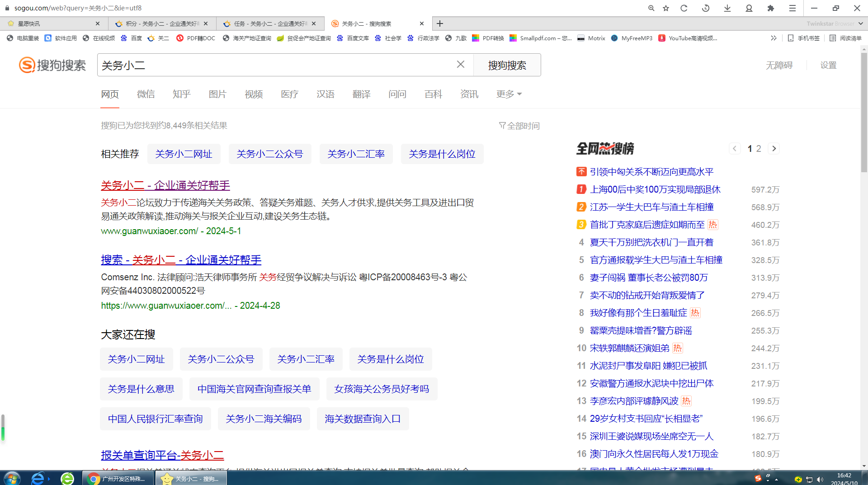Open the PDF转DOC bookmark
The image size is (868, 485).
point(196,38)
